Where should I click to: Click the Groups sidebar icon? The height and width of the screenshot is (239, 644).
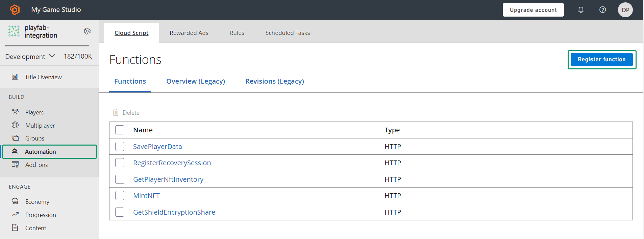click(x=15, y=138)
